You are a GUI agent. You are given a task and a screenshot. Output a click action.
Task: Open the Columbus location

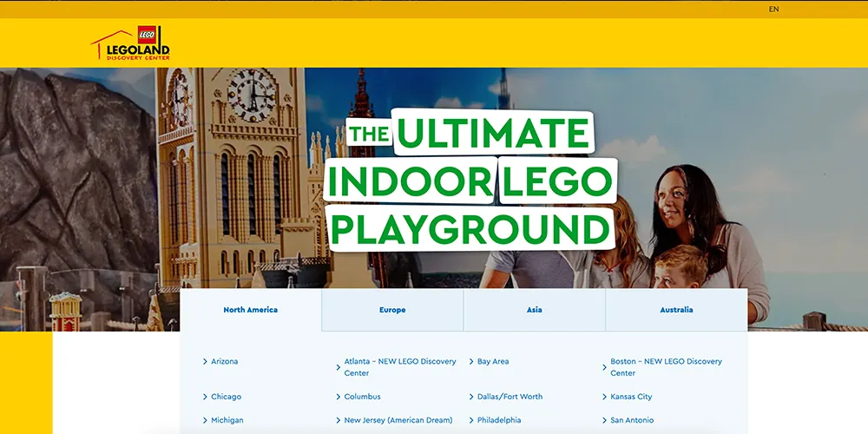pos(362,397)
